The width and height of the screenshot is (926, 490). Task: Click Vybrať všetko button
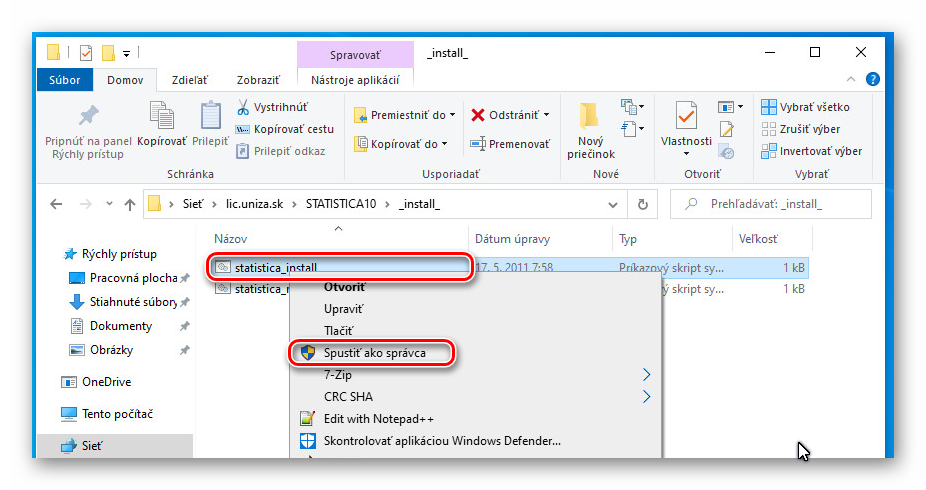pyautogui.click(x=805, y=107)
